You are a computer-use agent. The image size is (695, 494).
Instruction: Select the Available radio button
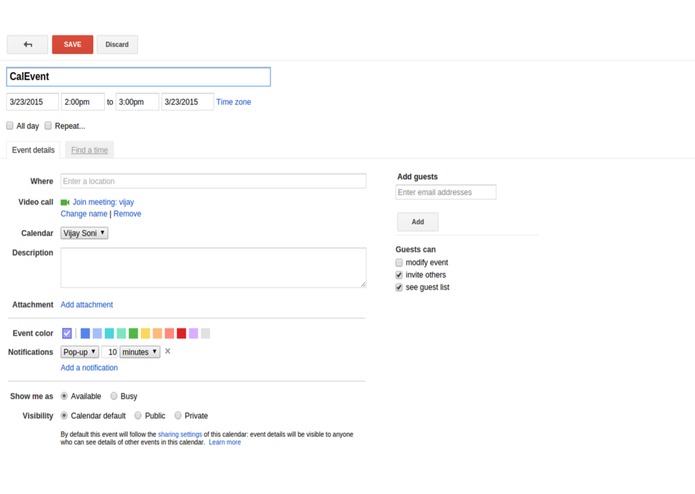[x=64, y=396]
